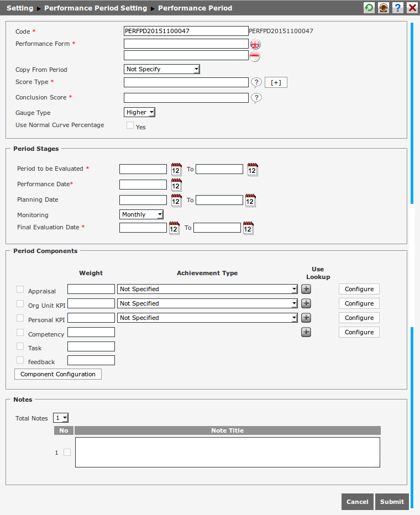Click Configure for Competency

point(359,332)
